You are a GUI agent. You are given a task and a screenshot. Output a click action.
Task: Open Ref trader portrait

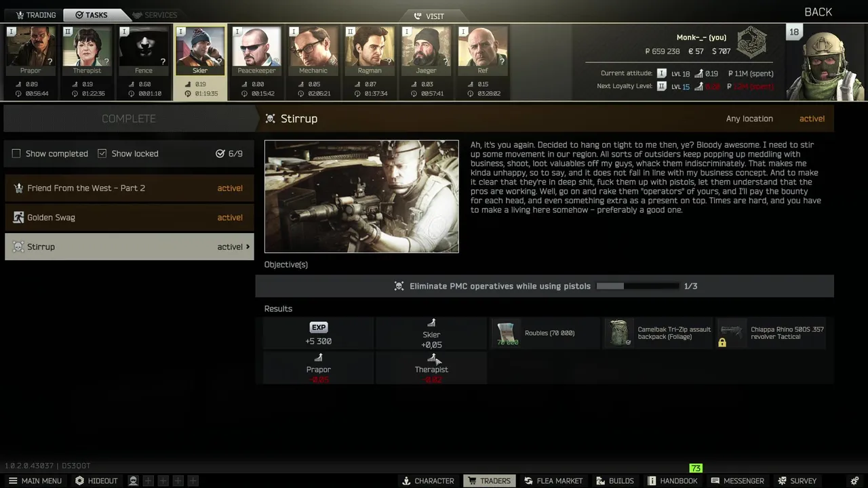483,51
